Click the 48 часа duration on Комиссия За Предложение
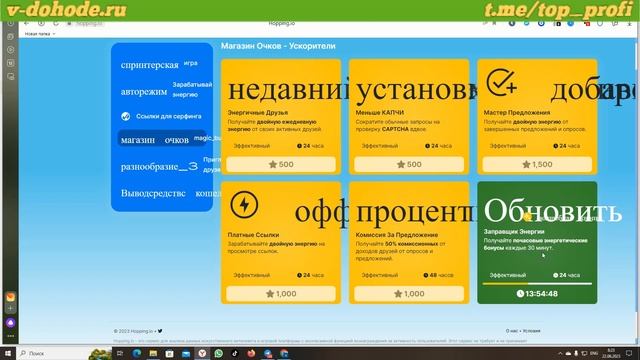Screen dimensions: 640x360 438,275
